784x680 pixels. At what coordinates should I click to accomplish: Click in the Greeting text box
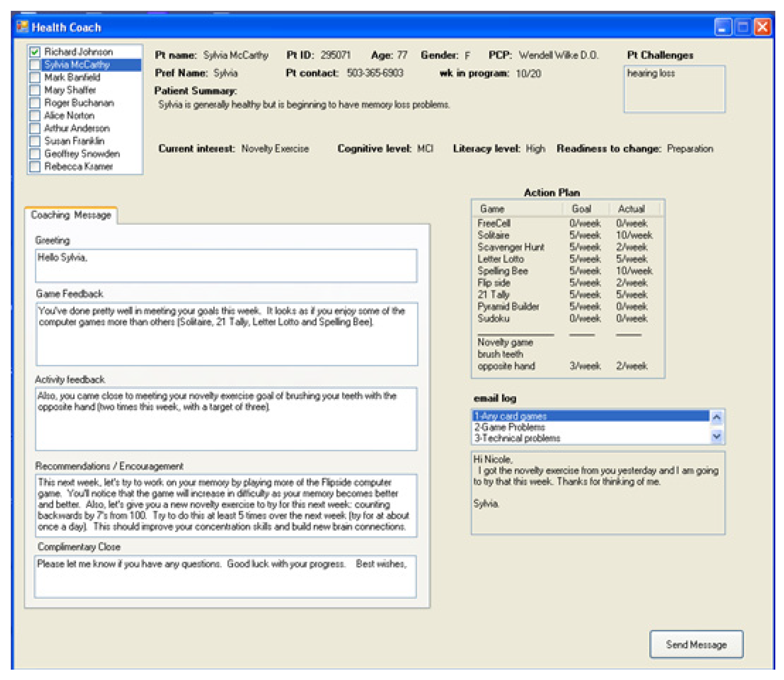[x=226, y=266]
